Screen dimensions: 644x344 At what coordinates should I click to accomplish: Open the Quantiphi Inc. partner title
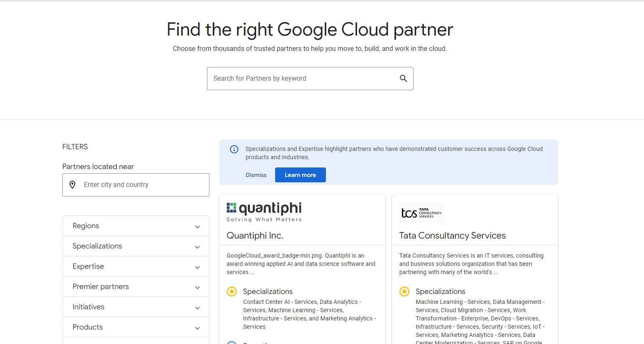pyautogui.click(x=255, y=236)
